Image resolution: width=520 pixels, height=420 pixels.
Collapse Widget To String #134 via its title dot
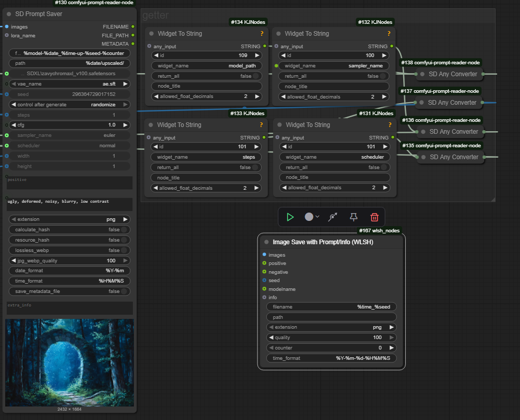pyautogui.click(x=152, y=34)
